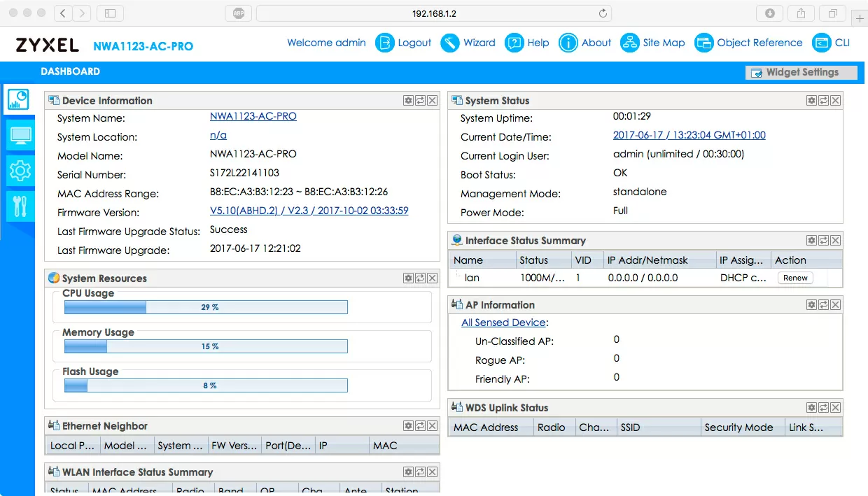Open WLAN Interface Status Summary settings gear
The image size is (868, 496).
click(x=408, y=472)
